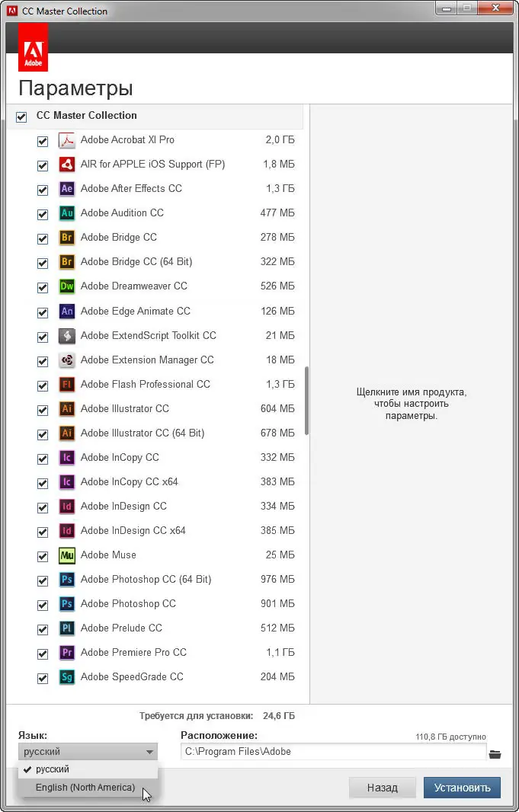The height and width of the screenshot is (812, 519).
Task: Uncheck the CC Master Collection checkbox
Action: 21,117
